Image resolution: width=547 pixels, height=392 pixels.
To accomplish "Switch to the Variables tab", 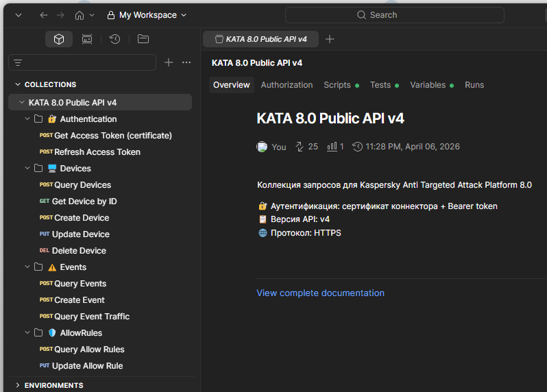I will pos(428,85).
